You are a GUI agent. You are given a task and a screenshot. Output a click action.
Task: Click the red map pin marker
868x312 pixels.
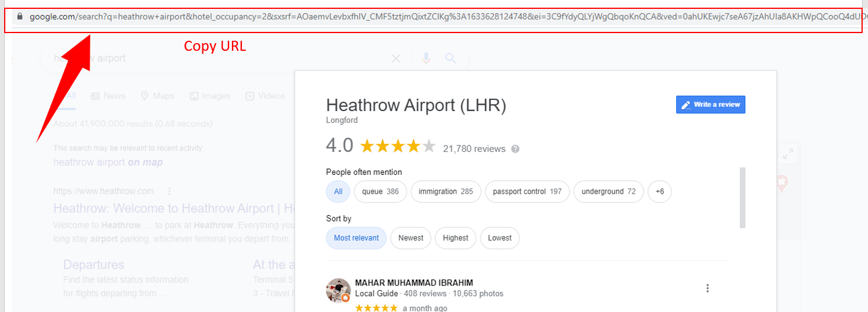coord(782,183)
